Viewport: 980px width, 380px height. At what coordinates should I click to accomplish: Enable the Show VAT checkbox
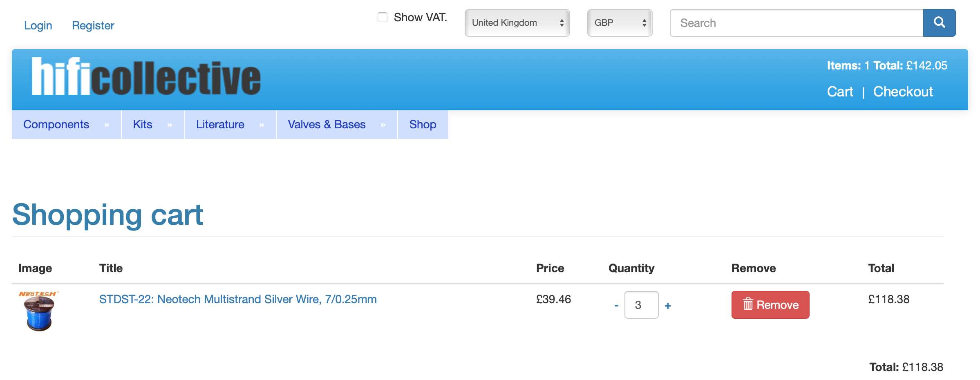click(x=383, y=17)
